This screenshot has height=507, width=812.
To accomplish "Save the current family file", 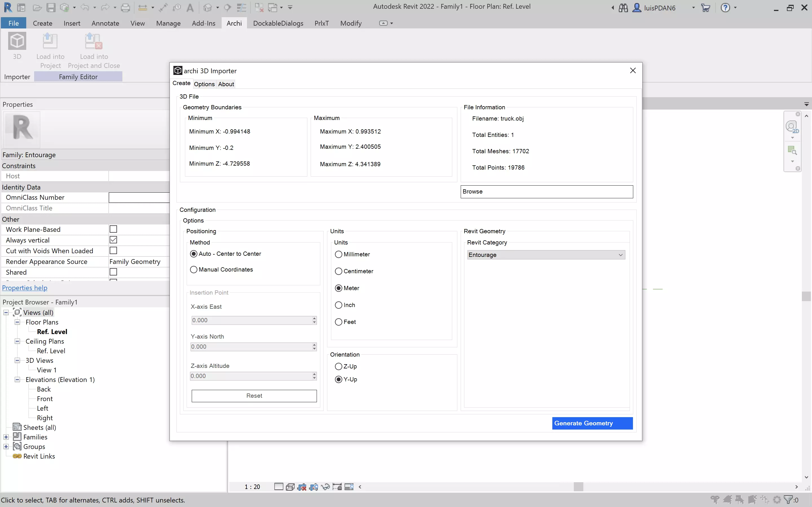I will coord(51,7).
